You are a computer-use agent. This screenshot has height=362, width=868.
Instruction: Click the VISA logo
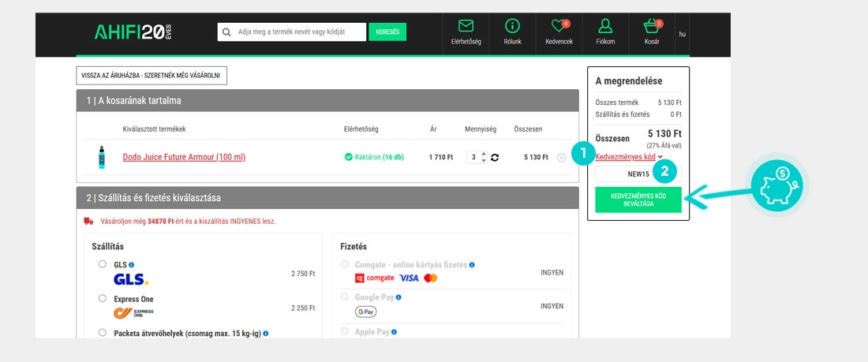coord(409,278)
